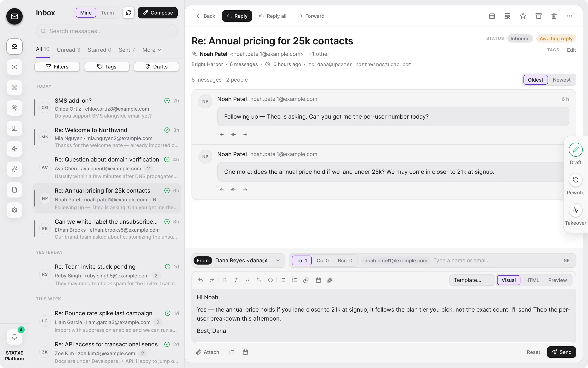This screenshot has height=368, width=588.
Task: Sort messages by Oldest
Action: point(535,80)
